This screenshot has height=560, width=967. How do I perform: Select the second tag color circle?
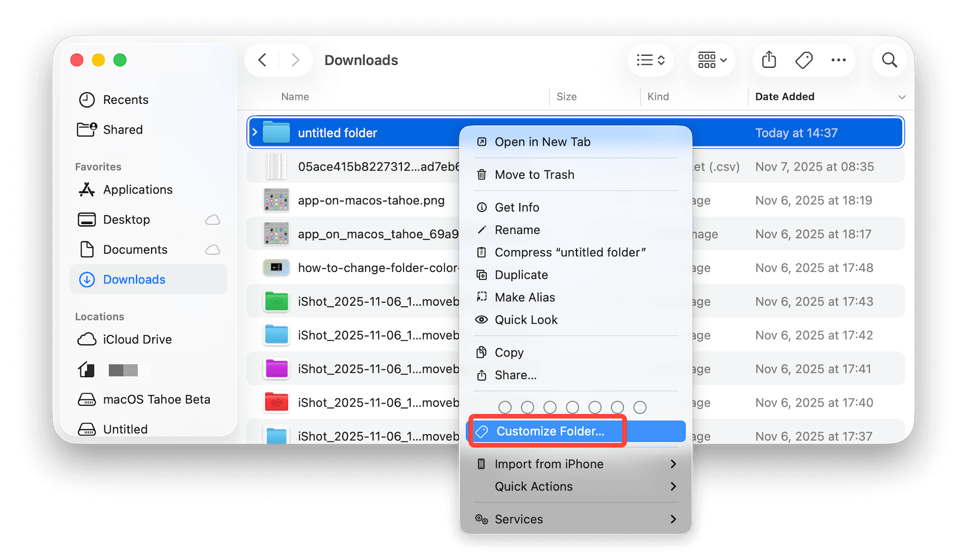click(x=528, y=407)
